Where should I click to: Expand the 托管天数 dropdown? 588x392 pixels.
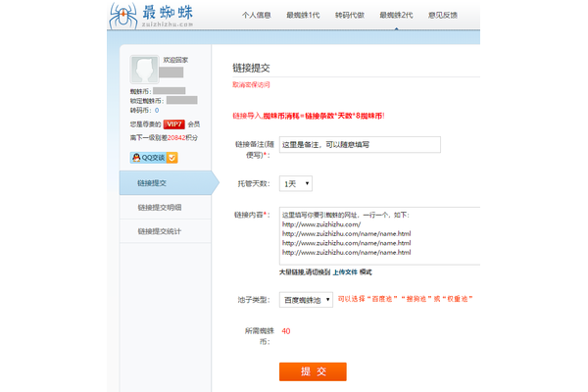coord(295,183)
